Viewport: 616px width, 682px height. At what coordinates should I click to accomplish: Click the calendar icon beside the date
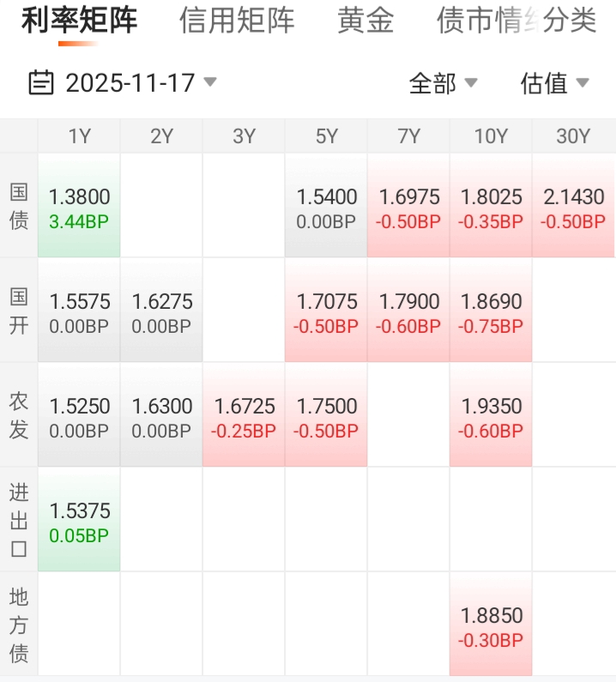(x=41, y=82)
